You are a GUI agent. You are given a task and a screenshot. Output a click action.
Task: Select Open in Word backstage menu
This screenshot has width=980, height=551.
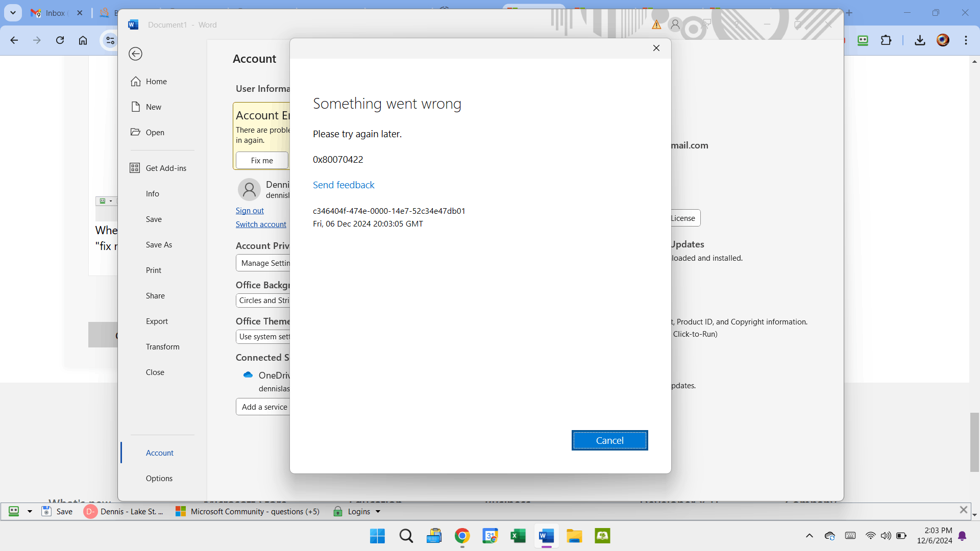tap(155, 133)
